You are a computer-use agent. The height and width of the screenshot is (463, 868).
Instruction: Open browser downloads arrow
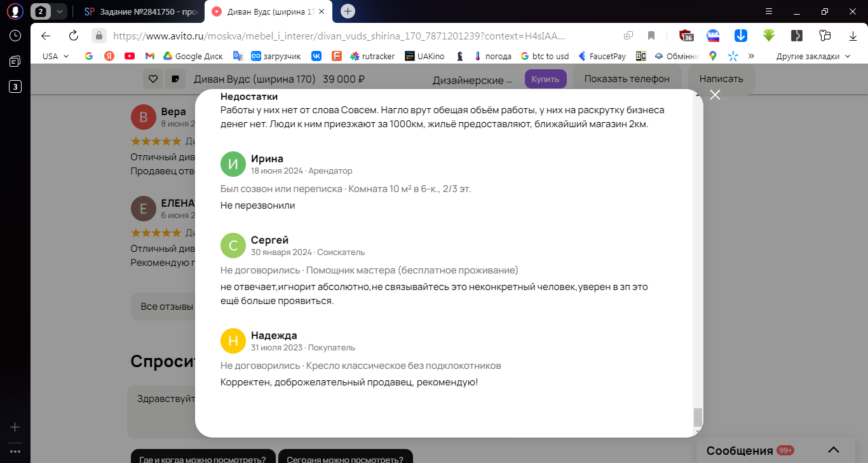[853, 36]
